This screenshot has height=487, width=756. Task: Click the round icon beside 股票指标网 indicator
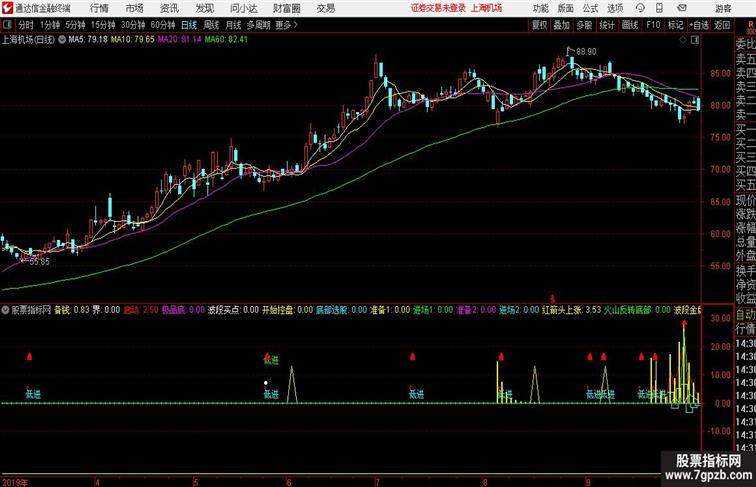5,310
